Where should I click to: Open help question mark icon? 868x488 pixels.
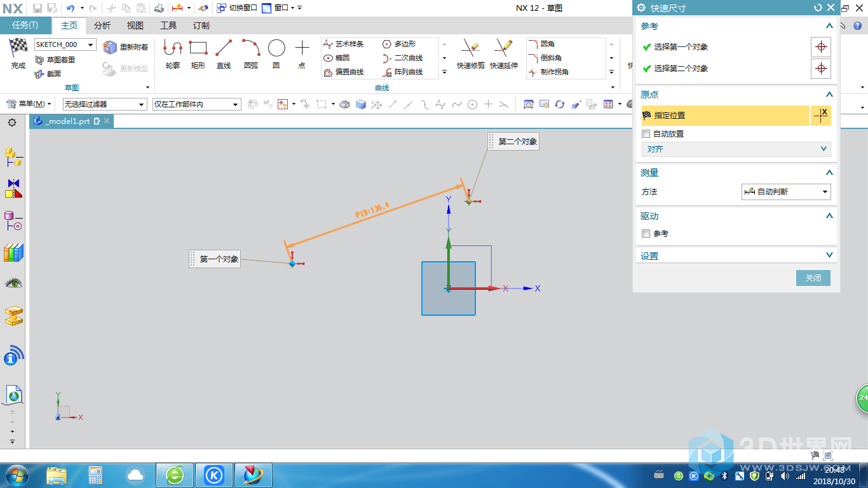tap(857, 26)
